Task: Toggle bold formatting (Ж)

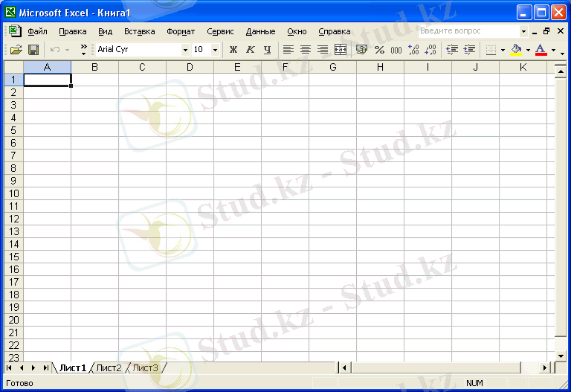Action: pyautogui.click(x=233, y=50)
